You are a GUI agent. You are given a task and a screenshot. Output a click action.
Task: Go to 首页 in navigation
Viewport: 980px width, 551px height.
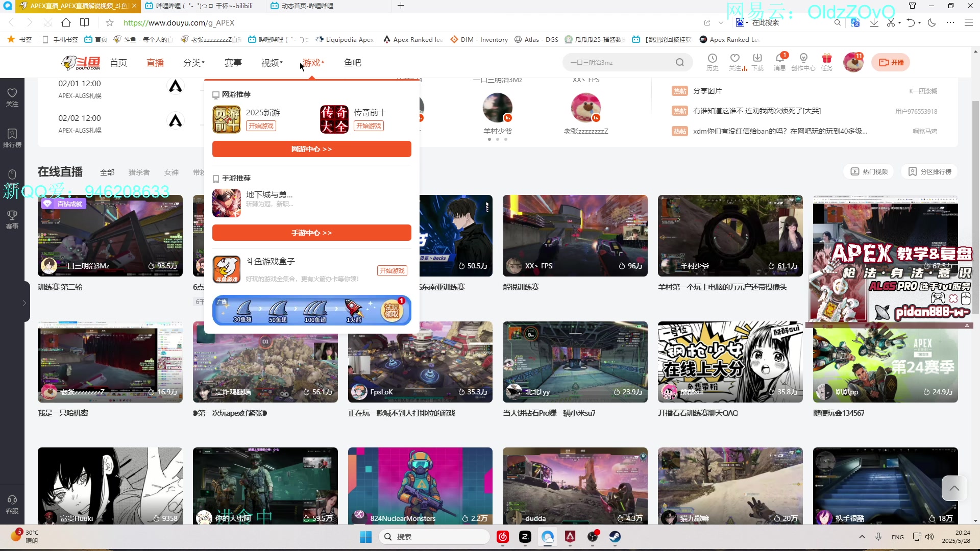click(x=118, y=63)
